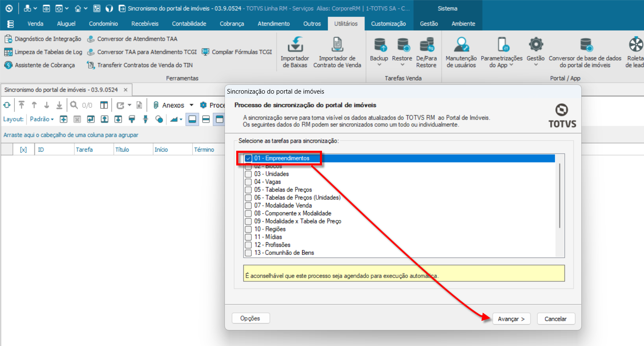This screenshot has height=346, width=644.
Task: Go to the previous record arrow
Action: coord(34,105)
